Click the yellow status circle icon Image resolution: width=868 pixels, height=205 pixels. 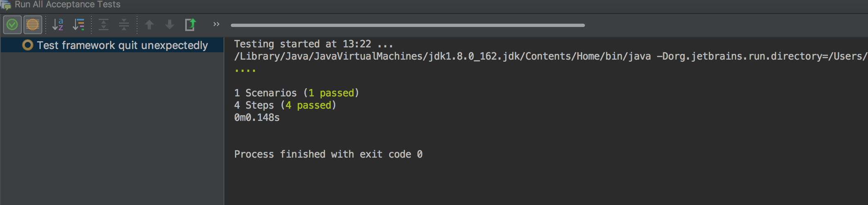click(27, 45)
